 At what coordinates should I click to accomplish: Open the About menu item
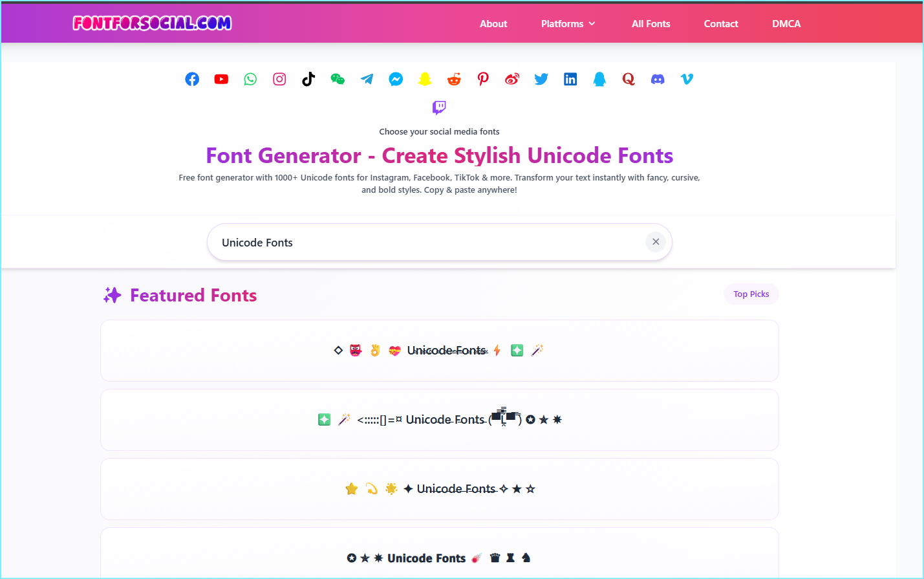[493, 24]
